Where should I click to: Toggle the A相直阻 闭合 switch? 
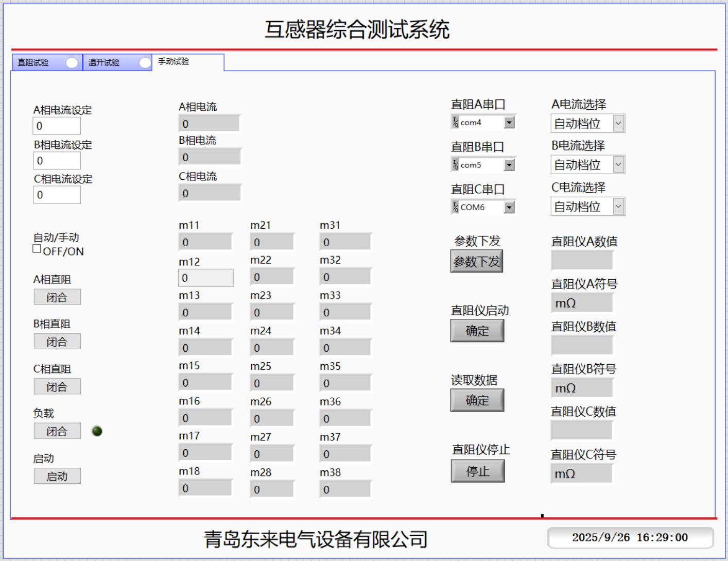click(x=57, y=297)
